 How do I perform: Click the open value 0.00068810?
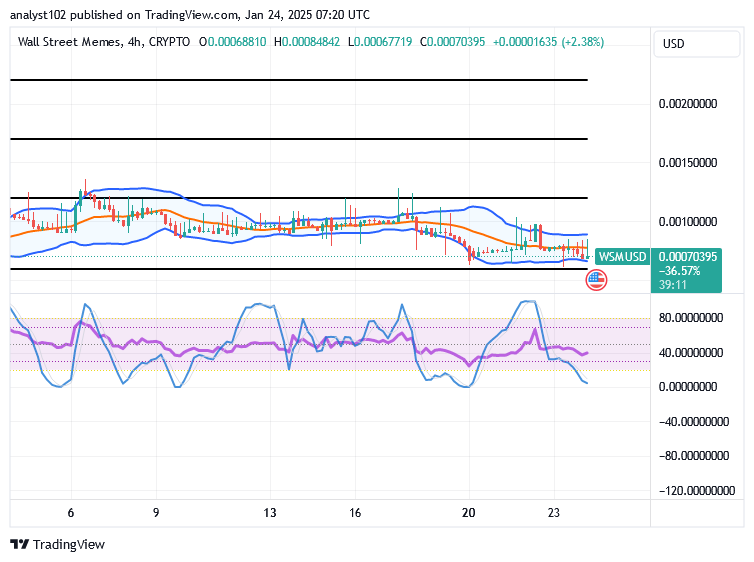pos(237,42)
